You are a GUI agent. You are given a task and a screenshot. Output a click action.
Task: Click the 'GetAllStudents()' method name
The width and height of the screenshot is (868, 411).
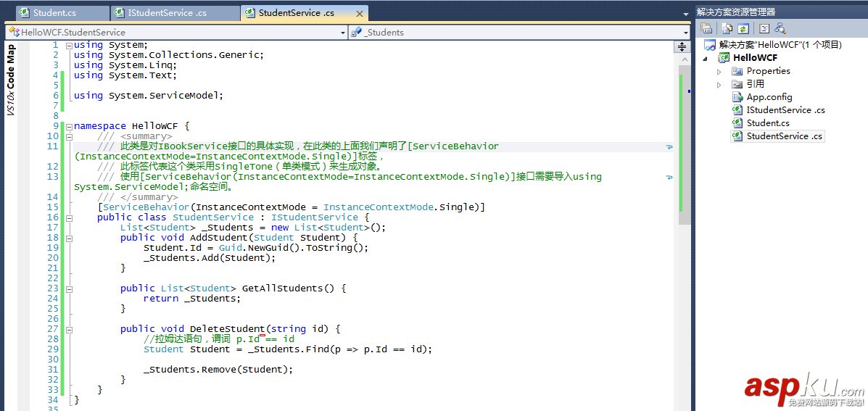288,288
